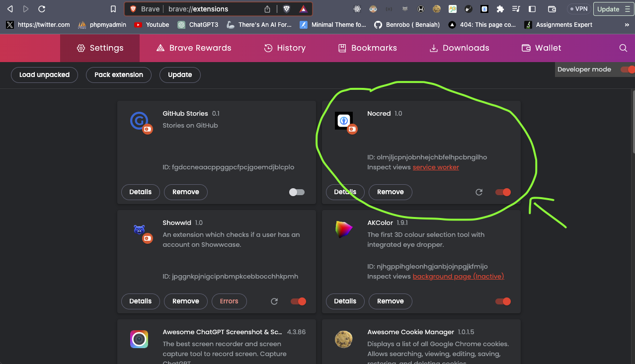635x364 pixels.
Task: Open the Brave main menu hamburger
Action: tap(627, 9)
